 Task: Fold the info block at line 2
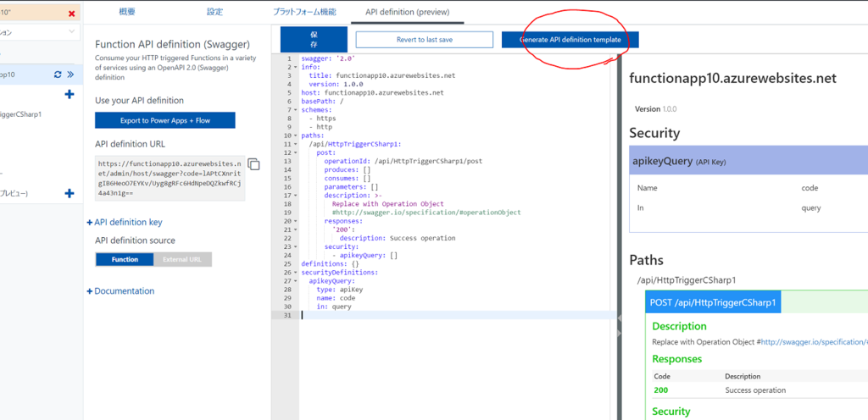pyautogui.click(x=296, y=67)
